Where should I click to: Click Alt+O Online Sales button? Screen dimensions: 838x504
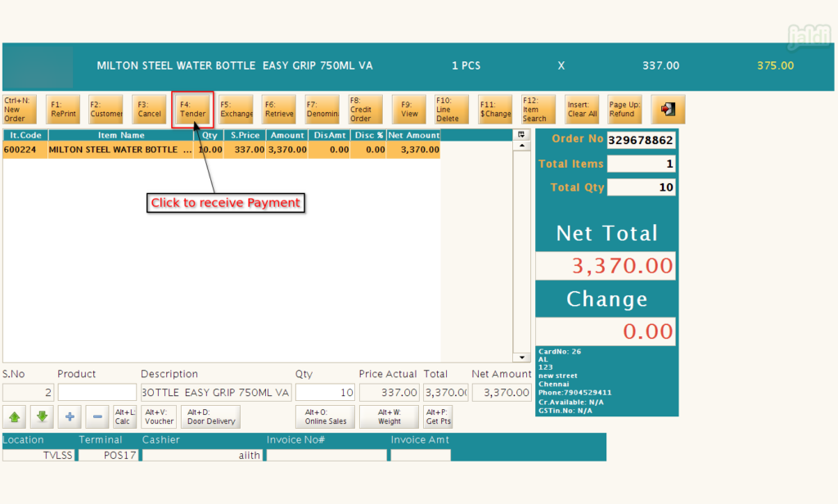coord(325,417)
